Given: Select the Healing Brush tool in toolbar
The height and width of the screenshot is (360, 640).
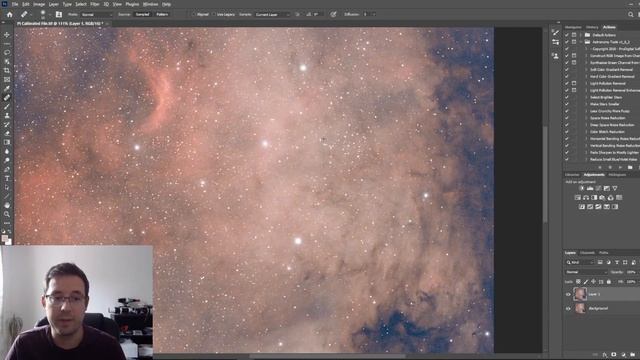Looking at the screenshot, I should [7, 98].
